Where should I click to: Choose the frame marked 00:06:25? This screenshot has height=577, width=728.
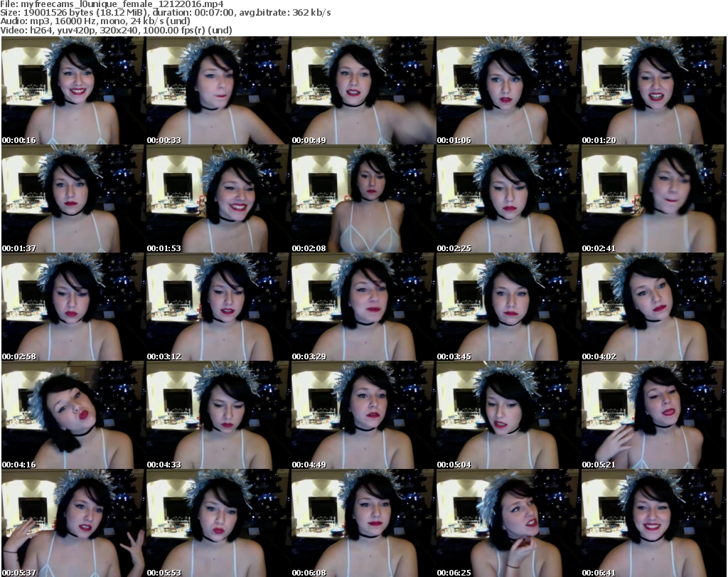pos(508,523)
